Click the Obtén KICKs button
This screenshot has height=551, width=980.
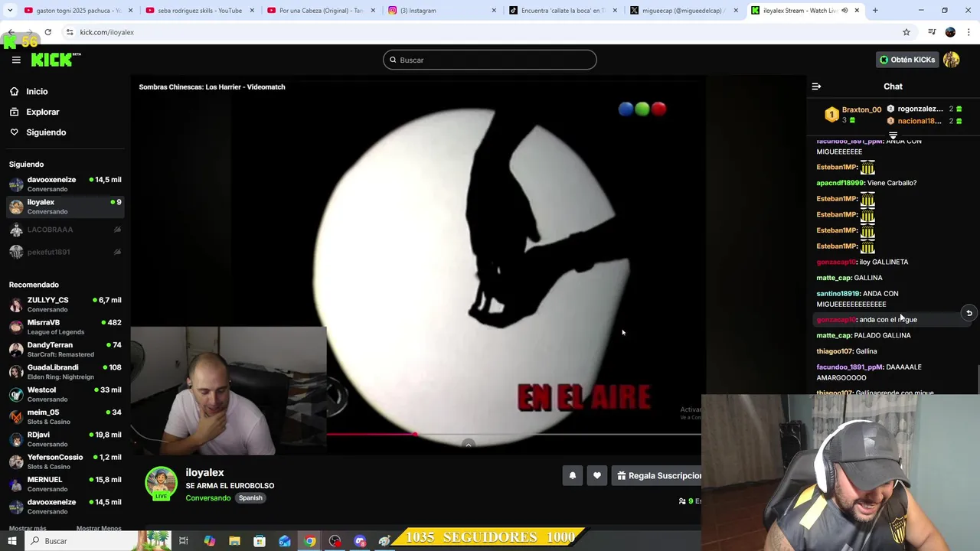907,60
